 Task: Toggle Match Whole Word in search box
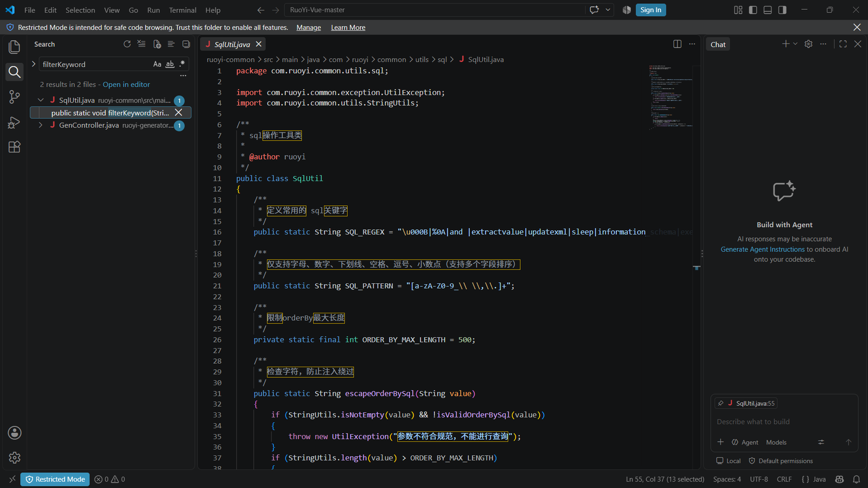[170, 64]
